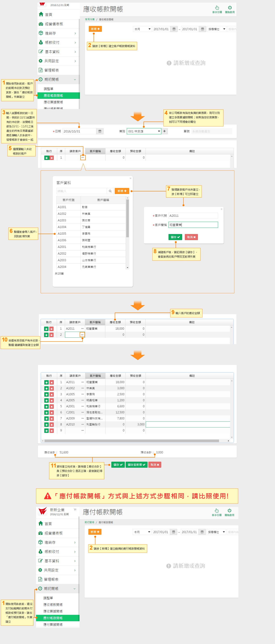
Task: Click the red 取消 button in new customer dialog
Action: [191, 237]
